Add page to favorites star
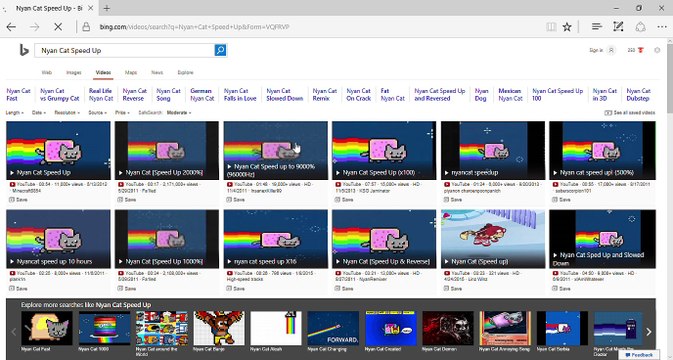Image resolution: width=673 pixels, height=360 pixels. click(x=567, y=27)
